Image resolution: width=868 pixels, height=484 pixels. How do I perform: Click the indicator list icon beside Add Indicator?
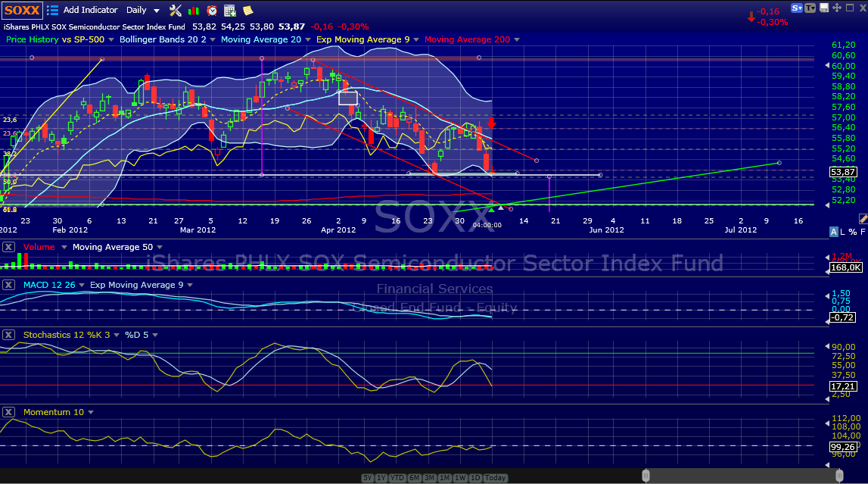(x=52, y=10)
